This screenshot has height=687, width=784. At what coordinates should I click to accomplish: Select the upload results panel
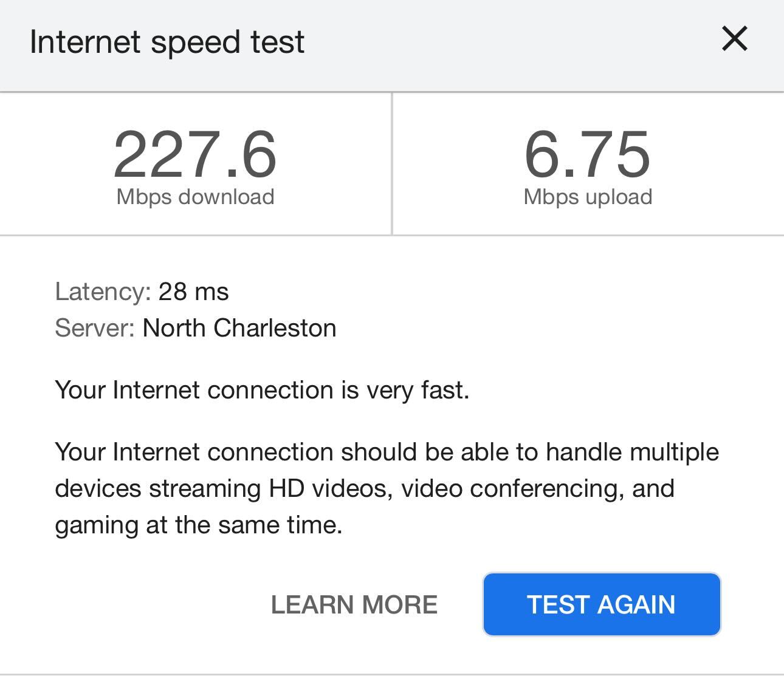(x=587, y=163)
